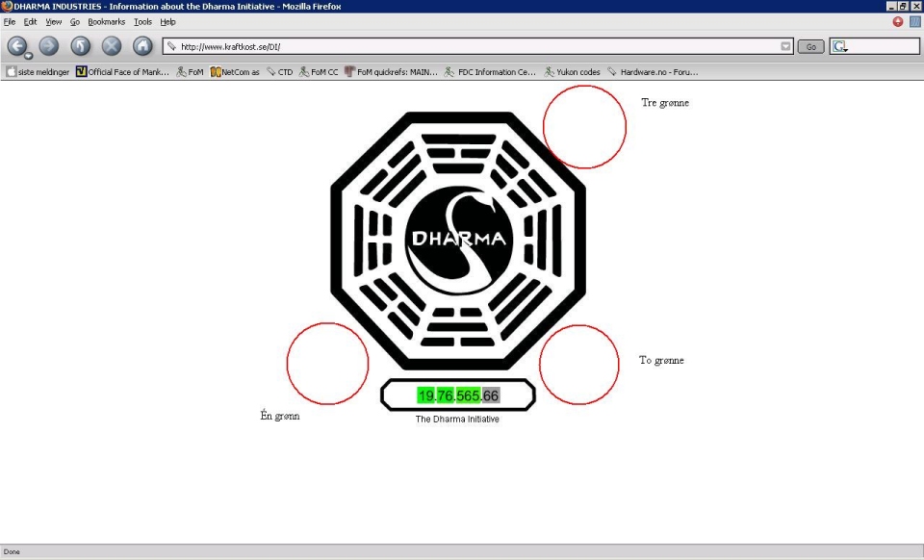
Task: Open the 'siste meldinger' bookmark
Action: (x=38, y=72)
